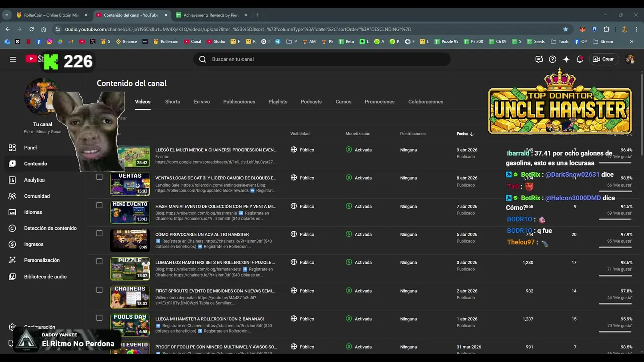Open the Colaboraciones tab
The height and width of the screenshot is (362, 644).
pos(426,102)
